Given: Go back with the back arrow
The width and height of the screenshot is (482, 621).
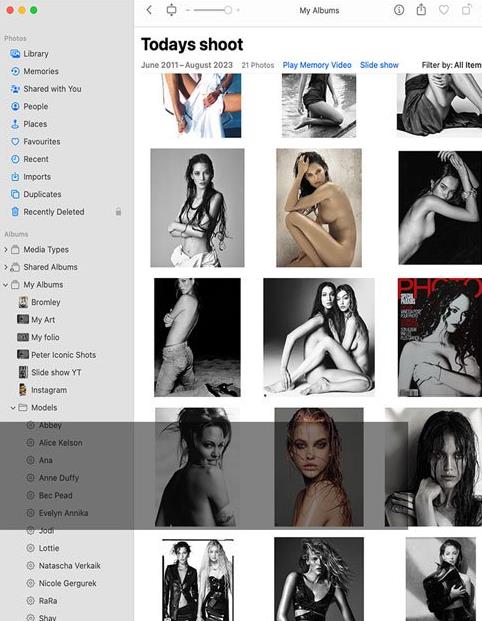Looking at the screenshot, I should (149, 10).
